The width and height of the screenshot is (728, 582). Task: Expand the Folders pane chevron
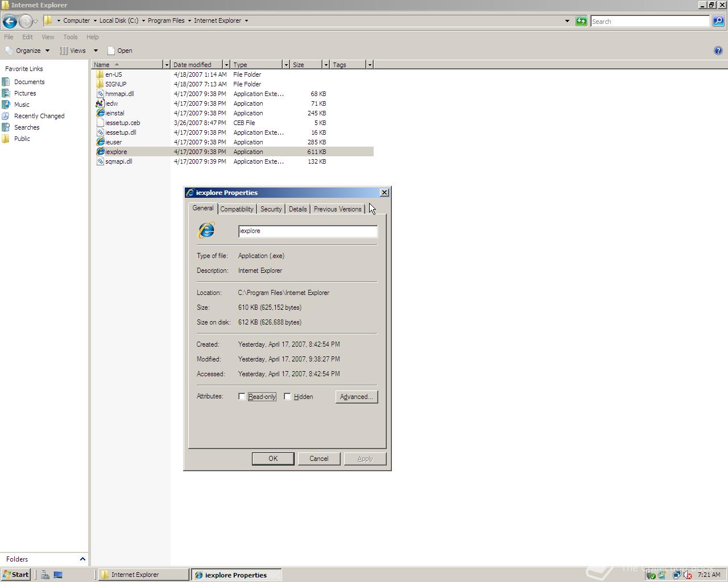coord(82,559)
